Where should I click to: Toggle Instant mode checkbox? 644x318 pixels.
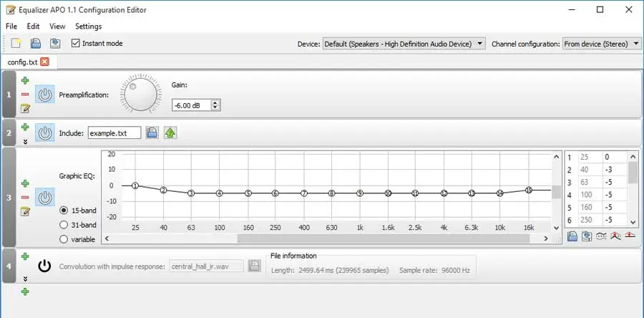(75, 43)
